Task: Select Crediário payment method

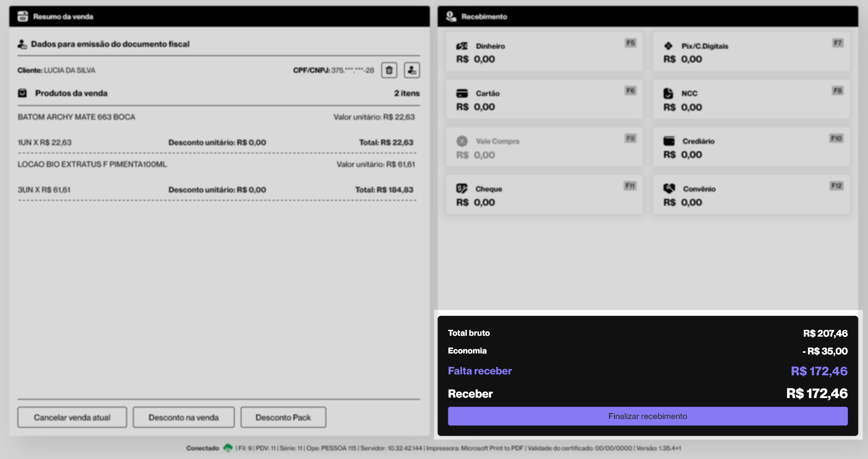Action: (751, 147)
